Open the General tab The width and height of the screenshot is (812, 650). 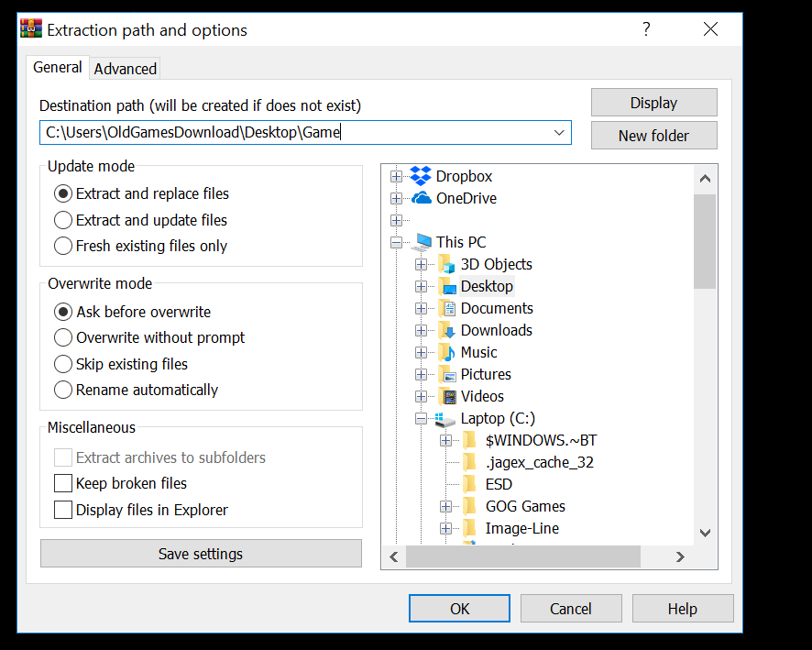tap(58, 68)
